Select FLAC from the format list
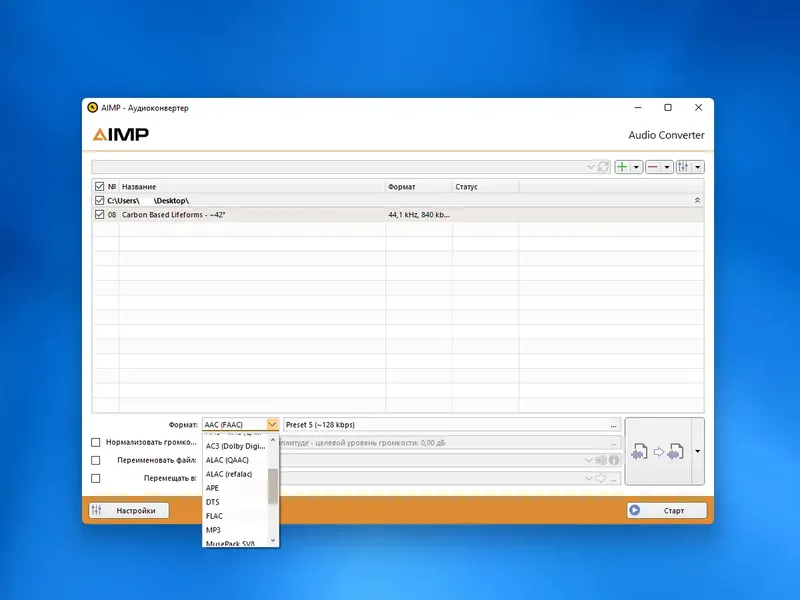Viewport: 800px width, 600px height. (x=216, y=516)
